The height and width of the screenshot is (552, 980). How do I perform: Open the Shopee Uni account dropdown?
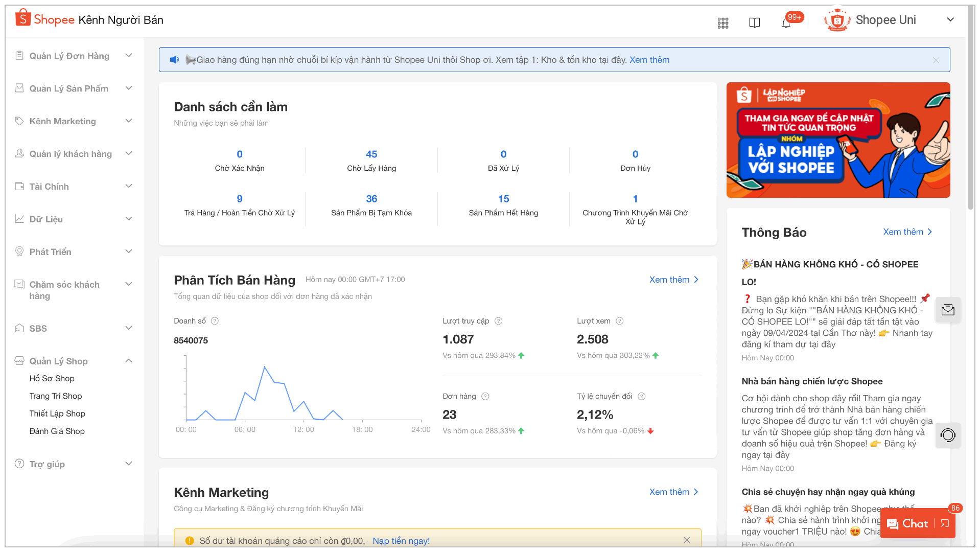click(x=950, y=19)
